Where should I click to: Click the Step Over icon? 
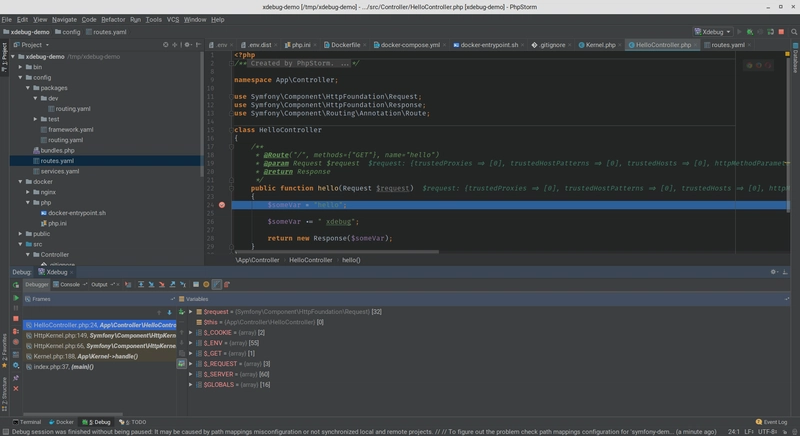click(141, 285)
